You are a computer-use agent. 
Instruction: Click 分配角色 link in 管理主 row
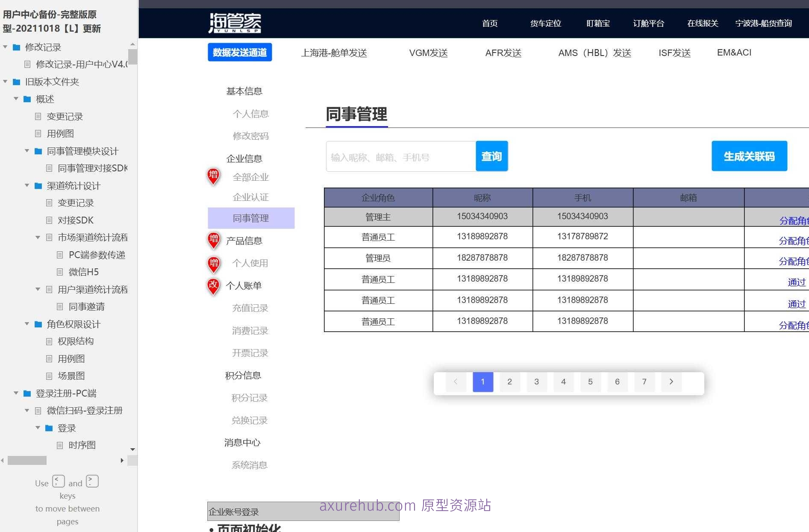(794, 220)
